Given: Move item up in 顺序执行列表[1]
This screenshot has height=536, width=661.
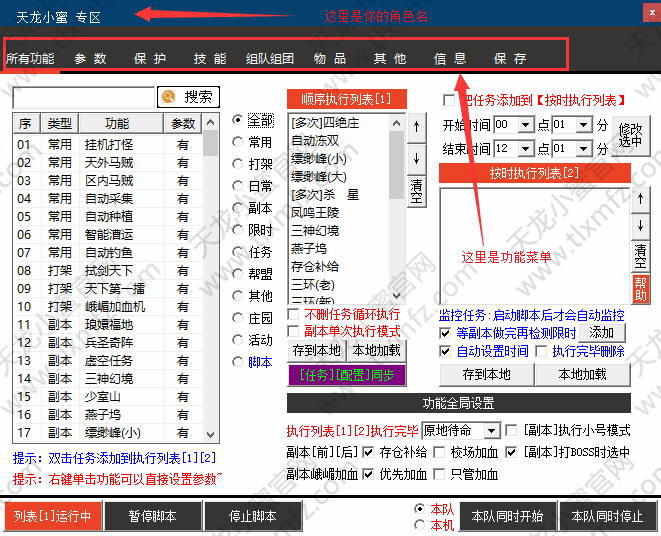Looking at the screenshot, I should tap(416, 127).
